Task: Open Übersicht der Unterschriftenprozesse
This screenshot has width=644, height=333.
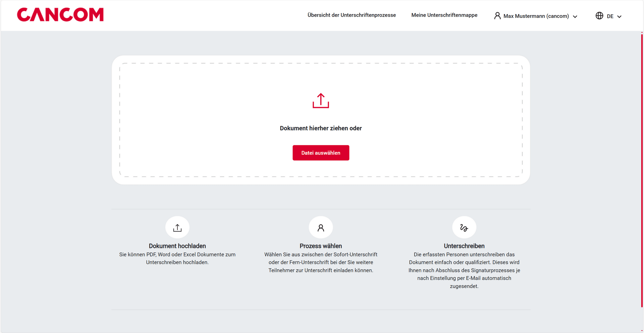Action: click(x=352, y=15)
